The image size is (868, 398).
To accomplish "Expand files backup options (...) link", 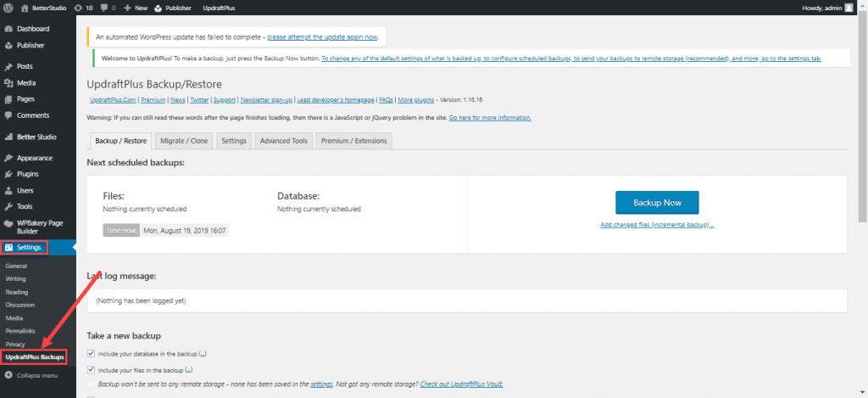I will pos(189,370).
